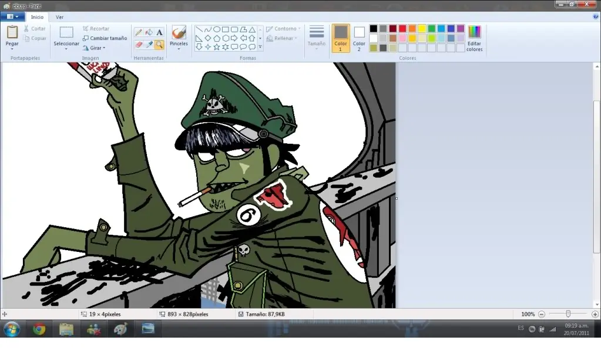Pick the curve shape
This screenshot has height=364, width=601.
(208, 29)
